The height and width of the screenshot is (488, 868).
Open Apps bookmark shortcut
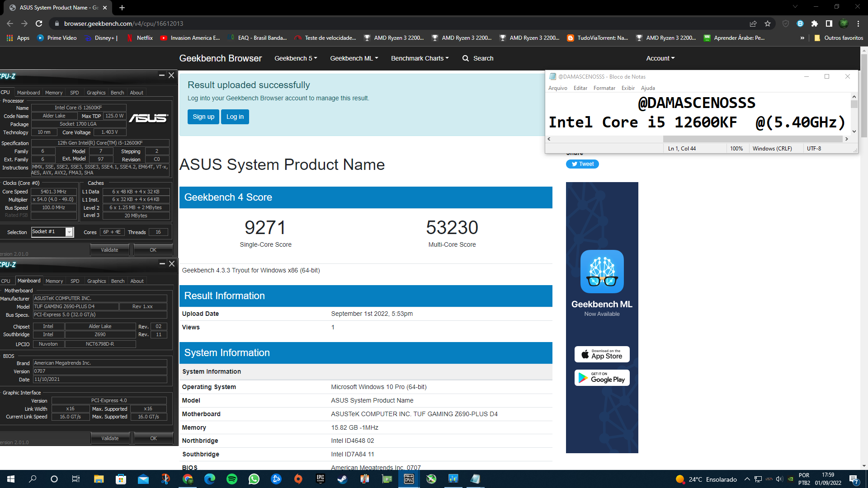(18, 38)
